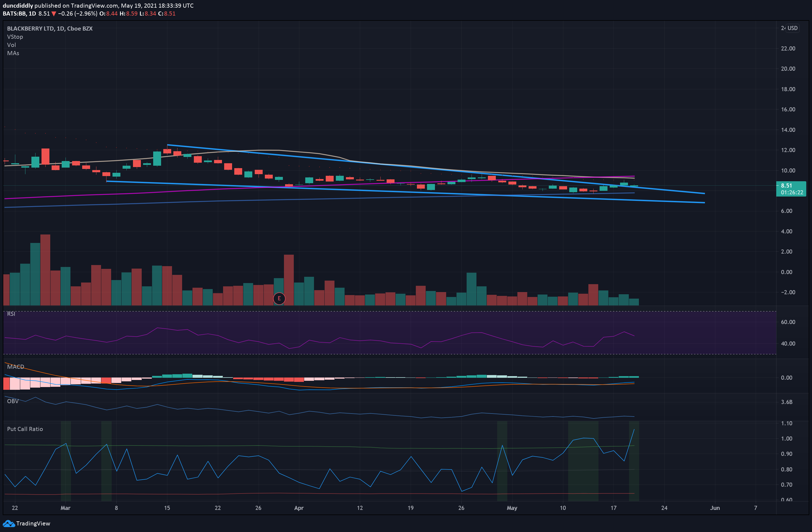The height and width of the screenshot is (532, 812).
Task: Click the 6.00 price axis label
Action: 787,211
